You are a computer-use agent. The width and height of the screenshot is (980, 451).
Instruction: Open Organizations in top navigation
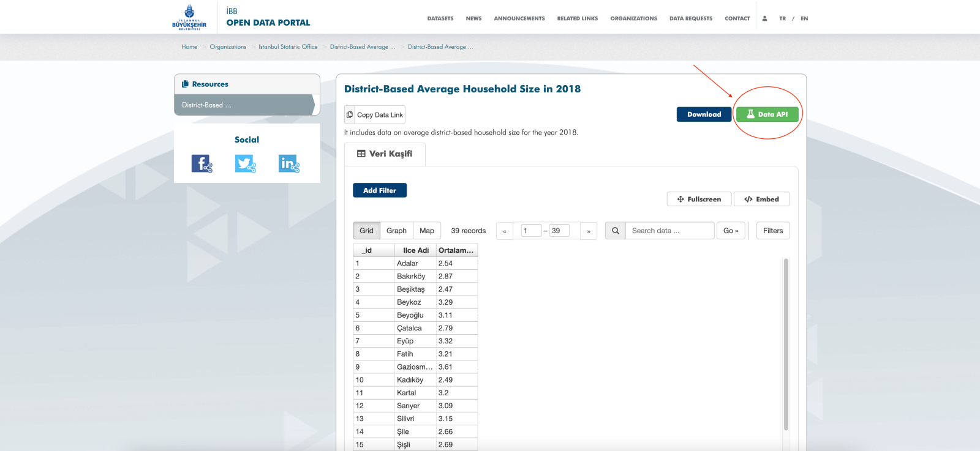point(634,18)
